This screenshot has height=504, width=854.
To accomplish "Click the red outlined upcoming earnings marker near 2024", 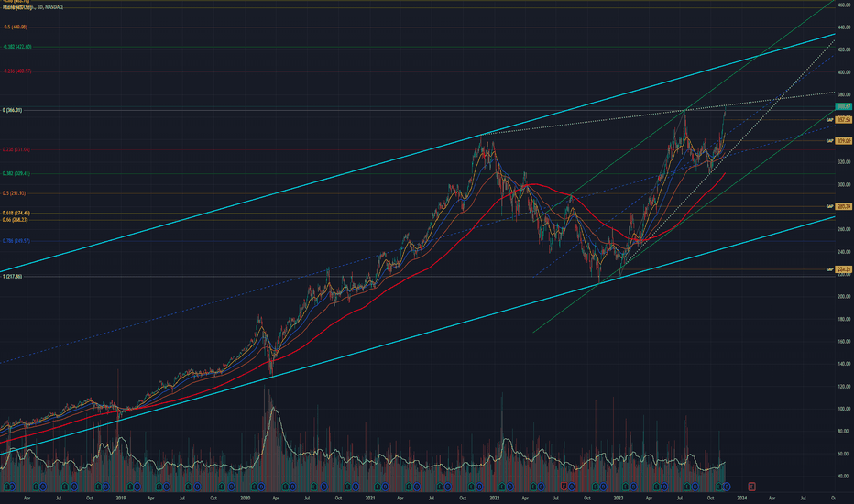I will click(751, 486).
